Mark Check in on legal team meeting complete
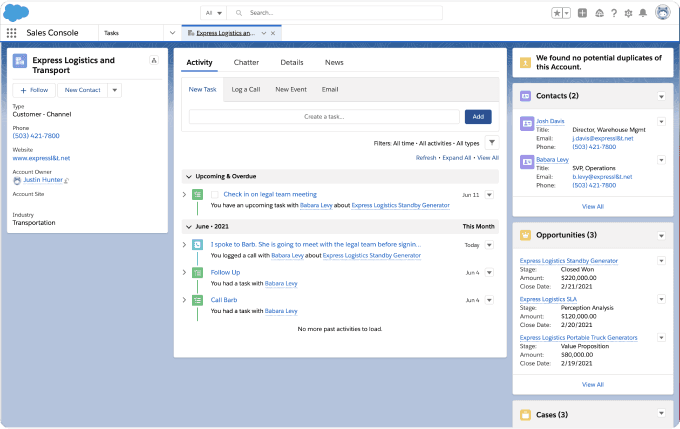The height and width of the screenshot is (429, 680). point(214,195)
